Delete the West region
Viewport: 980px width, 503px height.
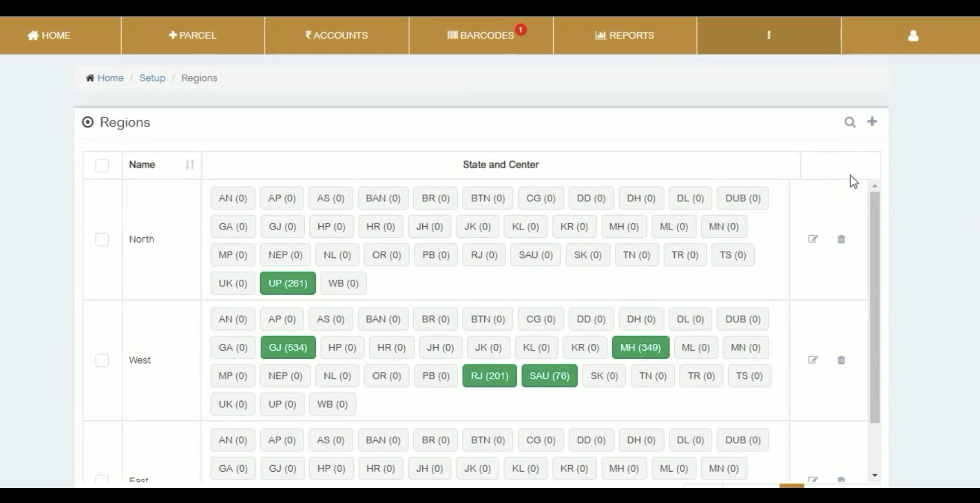[x=841, y=360]
